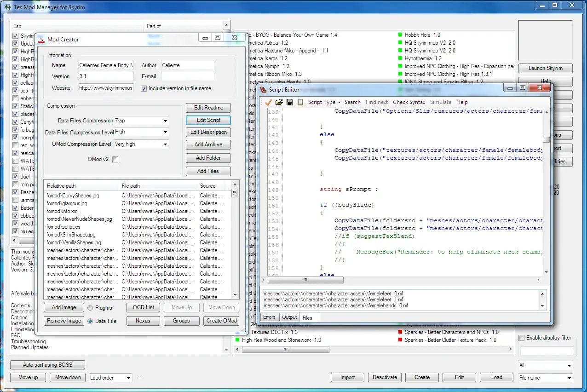Save the script via the disk icon
This screenshot has width=587, height=392.
point(289,102)
